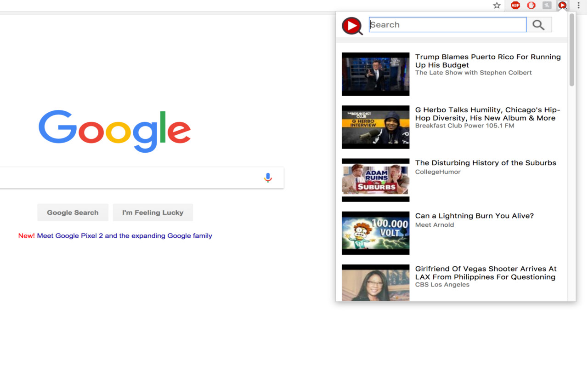
Task: Toggle the YouTube search extension icon
Action: 562,6
